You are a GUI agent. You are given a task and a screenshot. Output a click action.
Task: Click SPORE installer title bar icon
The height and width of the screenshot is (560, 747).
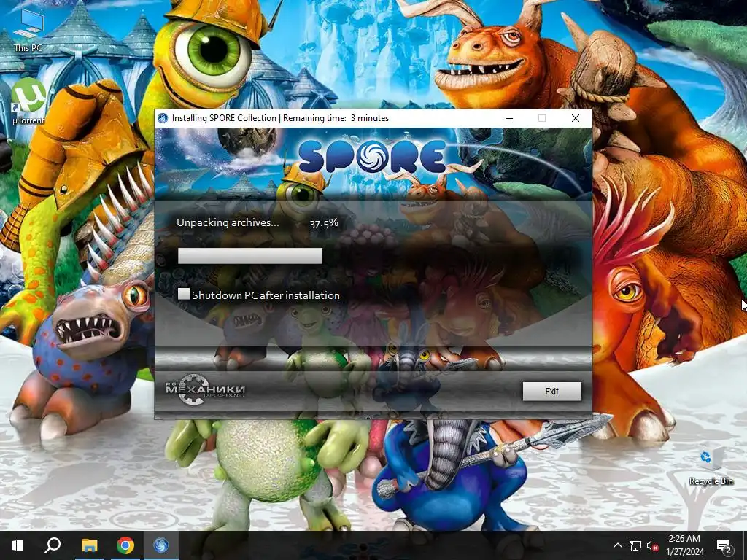pyautogui.click(x=163, y=118)
